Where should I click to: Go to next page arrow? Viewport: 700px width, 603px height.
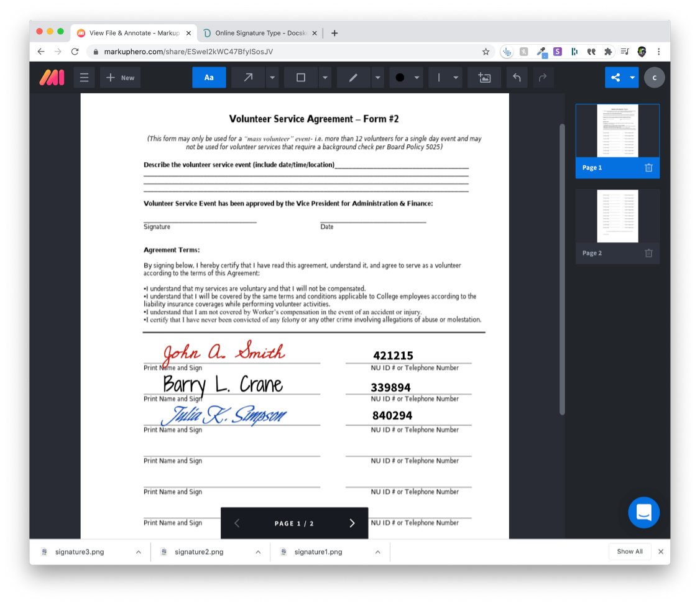[x=352, y=523]
